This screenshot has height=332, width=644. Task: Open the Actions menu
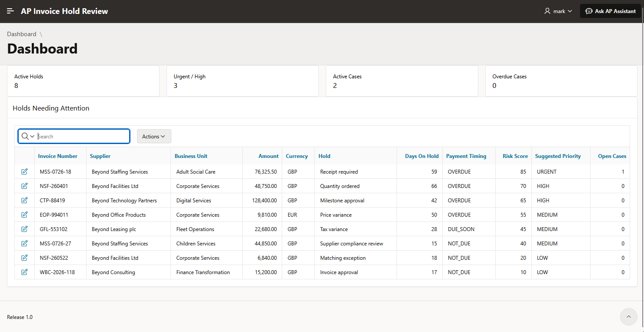point(154,136)
